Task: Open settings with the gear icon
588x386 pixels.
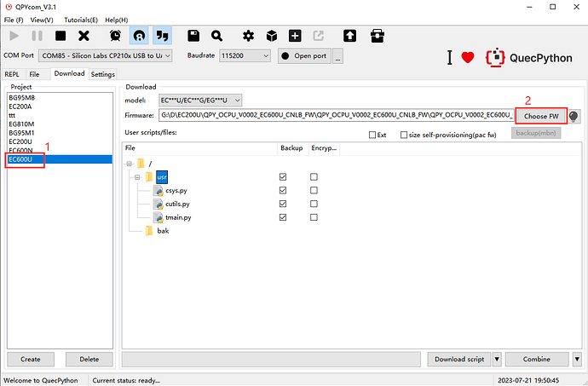Action: pos(248,36)
